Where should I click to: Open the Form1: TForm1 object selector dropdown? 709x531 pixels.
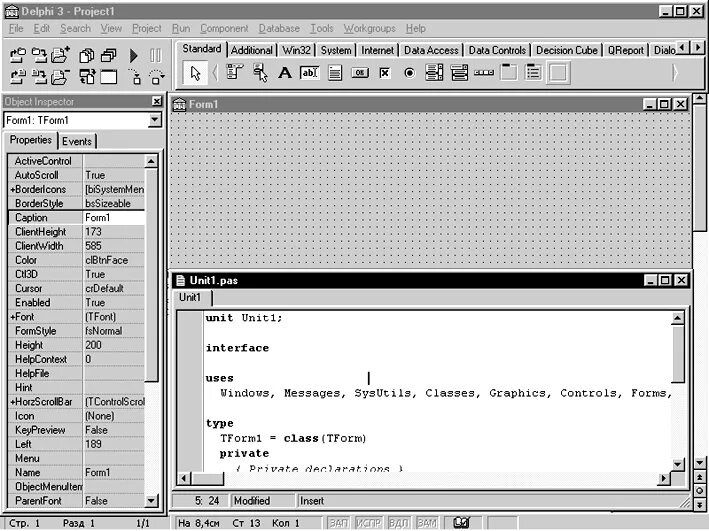point(155,120)
